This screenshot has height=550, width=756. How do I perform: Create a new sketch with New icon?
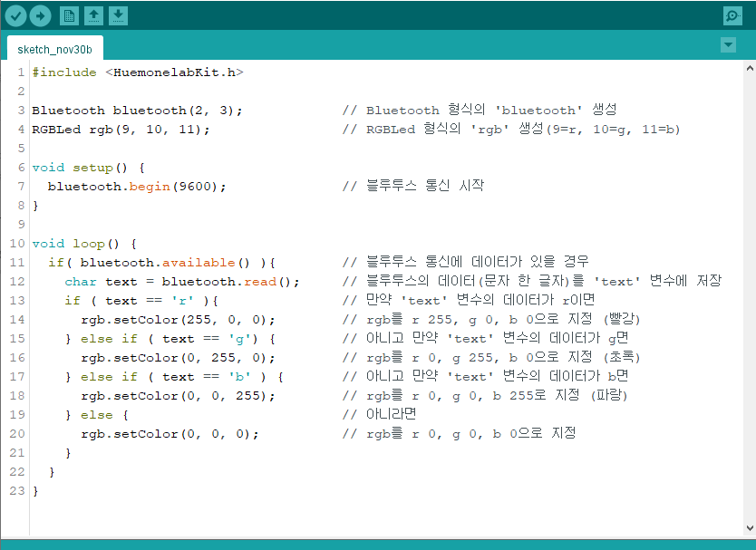[69, 16]
